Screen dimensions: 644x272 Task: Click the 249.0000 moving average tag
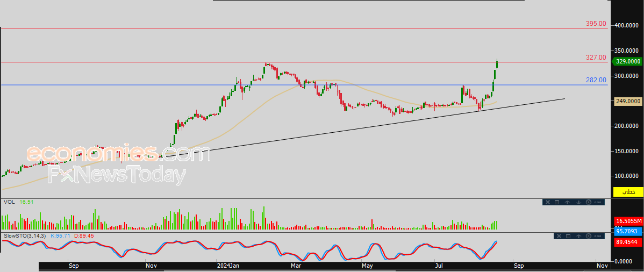pyautogui.click(x=628, y=101)
